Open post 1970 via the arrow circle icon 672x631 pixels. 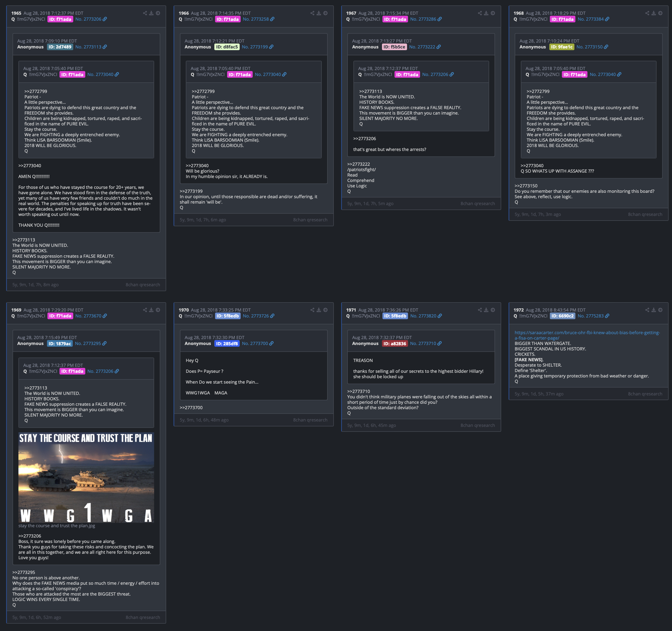325,310
